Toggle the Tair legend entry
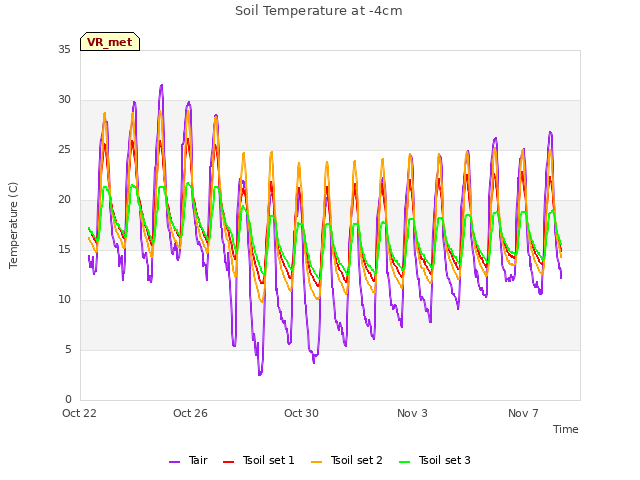Screen dimensions: 640x480 [x=189, y=460]
